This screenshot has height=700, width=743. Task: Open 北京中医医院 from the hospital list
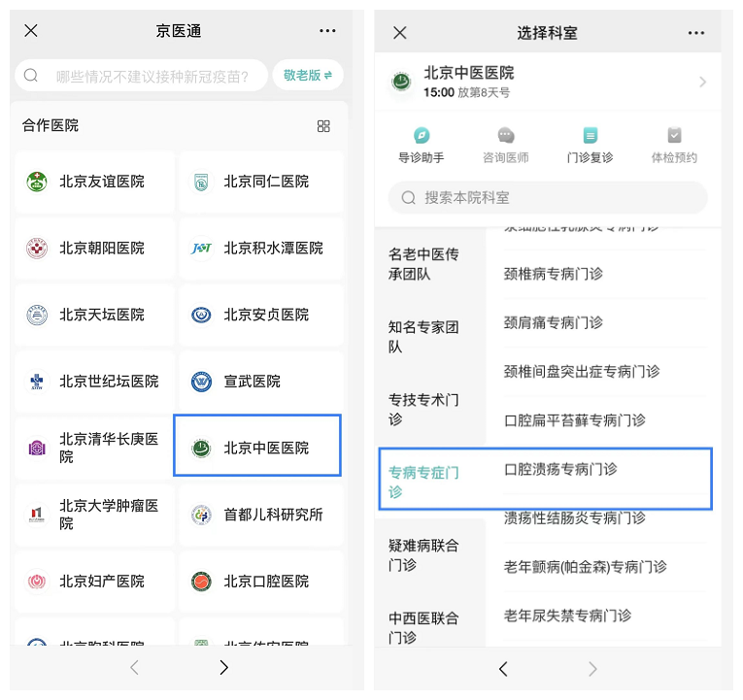point(257,448)
